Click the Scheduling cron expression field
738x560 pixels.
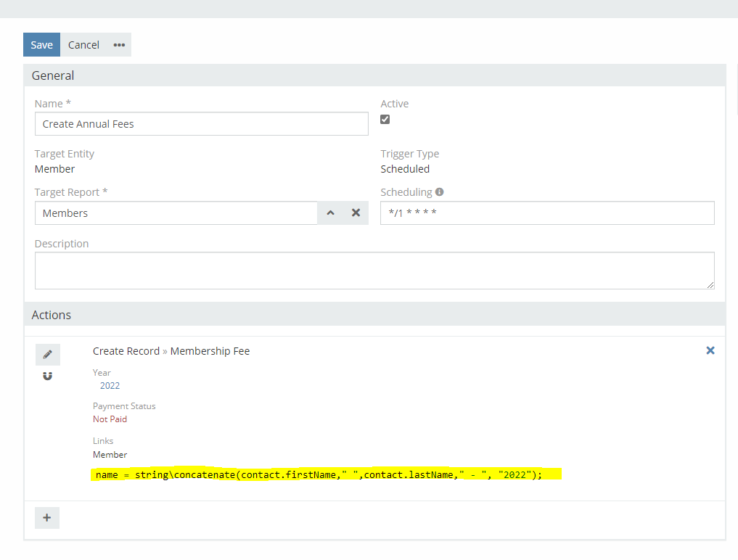coord(547,213)
